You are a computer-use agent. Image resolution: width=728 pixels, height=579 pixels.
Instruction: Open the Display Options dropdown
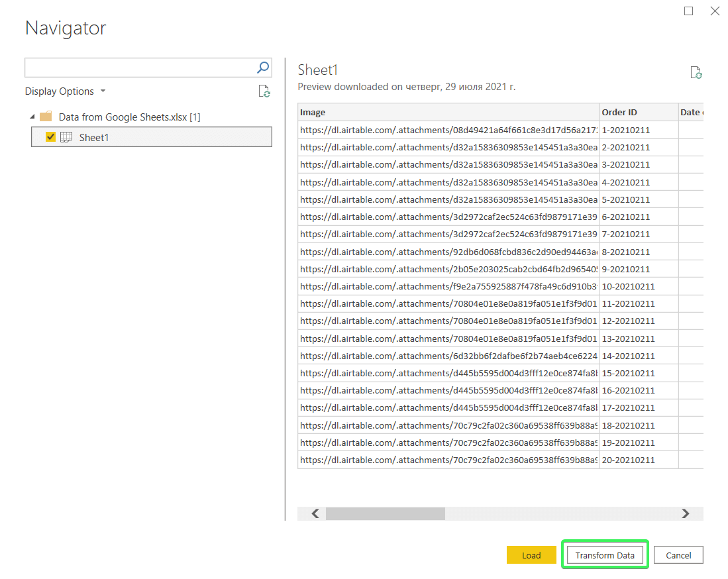point(66,91)
